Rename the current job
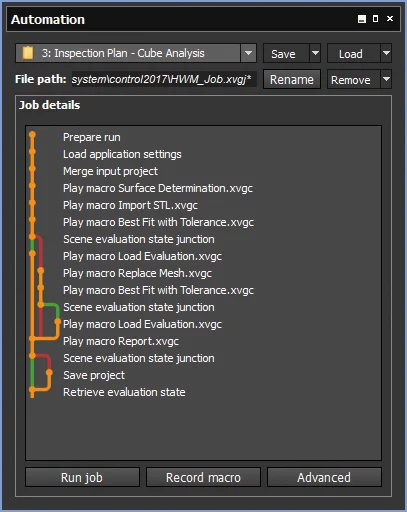This screenshot has width=407, height=512. tap(292, 79)
